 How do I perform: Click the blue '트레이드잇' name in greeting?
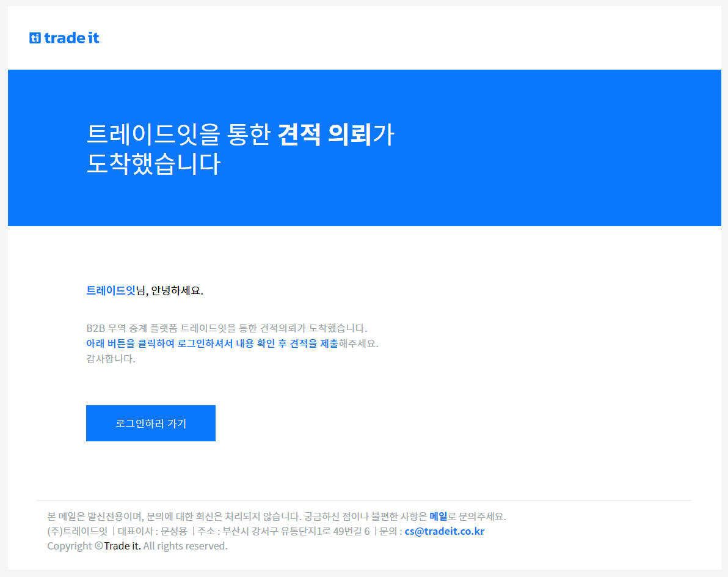(111, 290)
